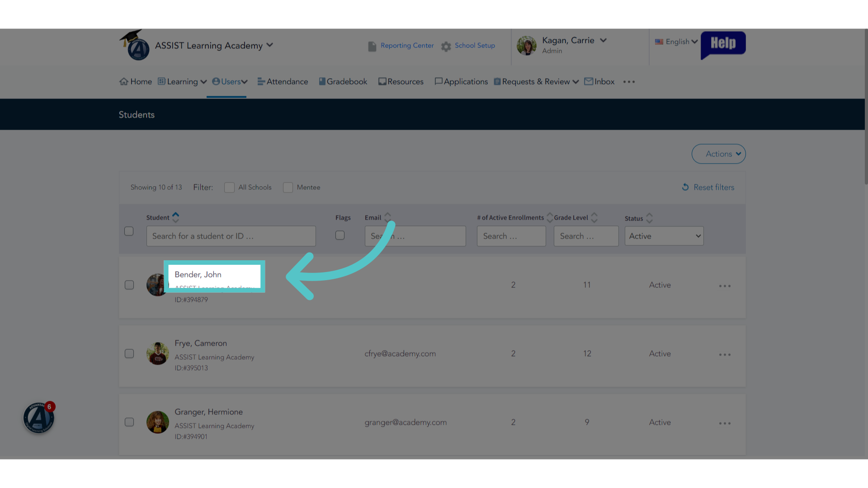Expand the Status filter set to Active
868x488 pixels.
[664, 236]
